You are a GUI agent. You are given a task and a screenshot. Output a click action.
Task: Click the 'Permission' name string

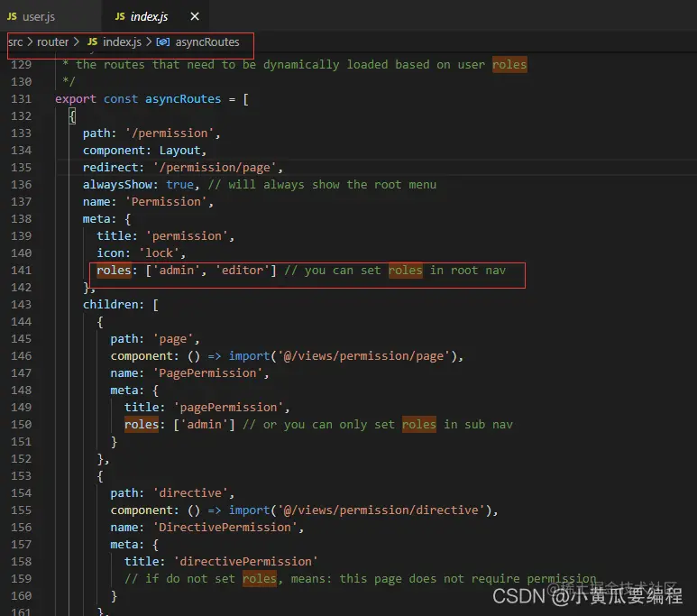coord(166,201)
